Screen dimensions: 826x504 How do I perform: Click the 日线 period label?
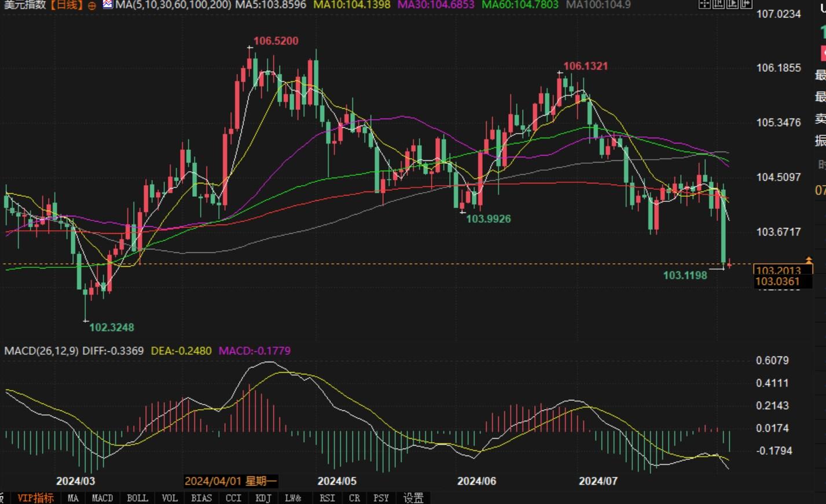[x=66, y=5]
